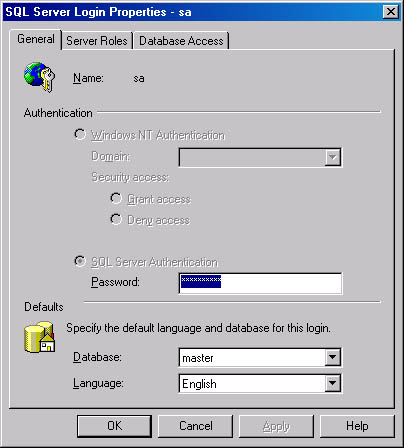
Task: Choose SQL Server Authentication radio button
Action: pyautogui.click(x=80, y=261)
